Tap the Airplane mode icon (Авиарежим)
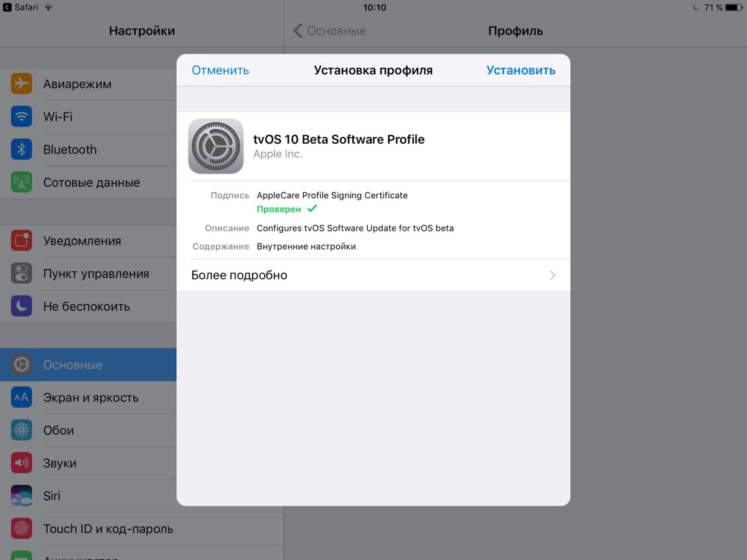 tap(21, 83)
